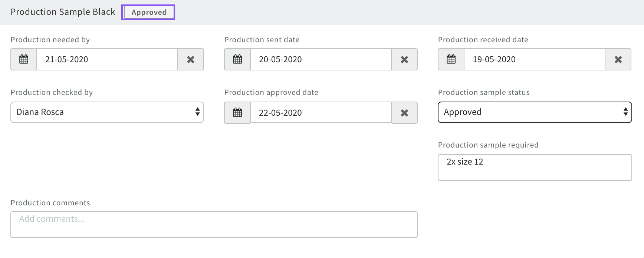
Task: Click the 21-05-2020 needed by date field
Action: [x=107, y=59]
